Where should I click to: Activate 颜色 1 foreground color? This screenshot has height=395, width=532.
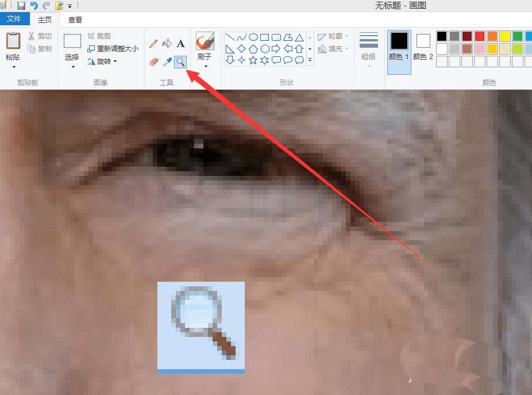[x=399, y=52]
